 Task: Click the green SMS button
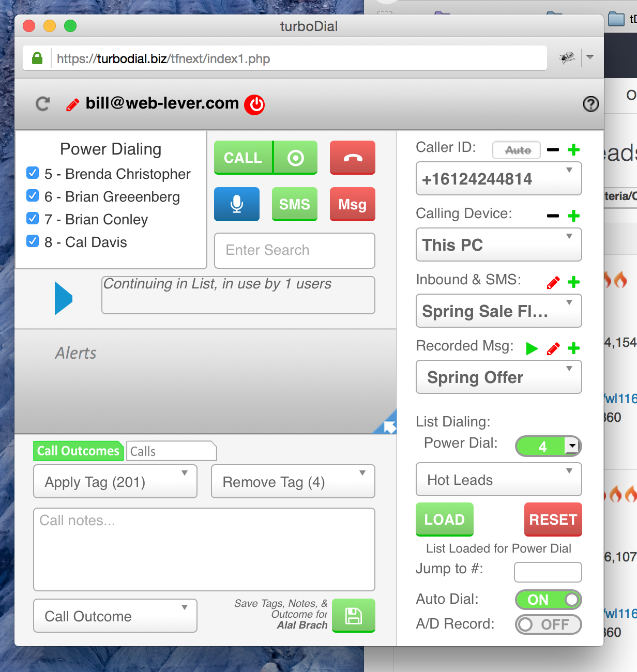295,204
